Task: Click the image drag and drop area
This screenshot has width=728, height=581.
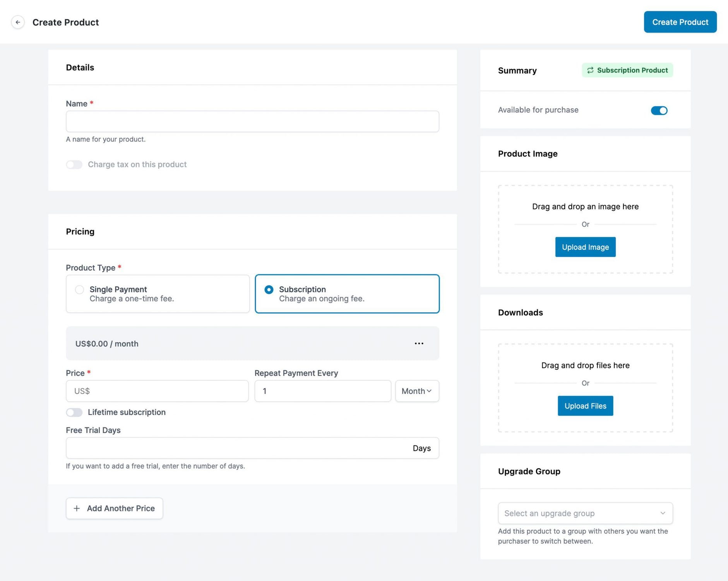Action: [585, 229]
